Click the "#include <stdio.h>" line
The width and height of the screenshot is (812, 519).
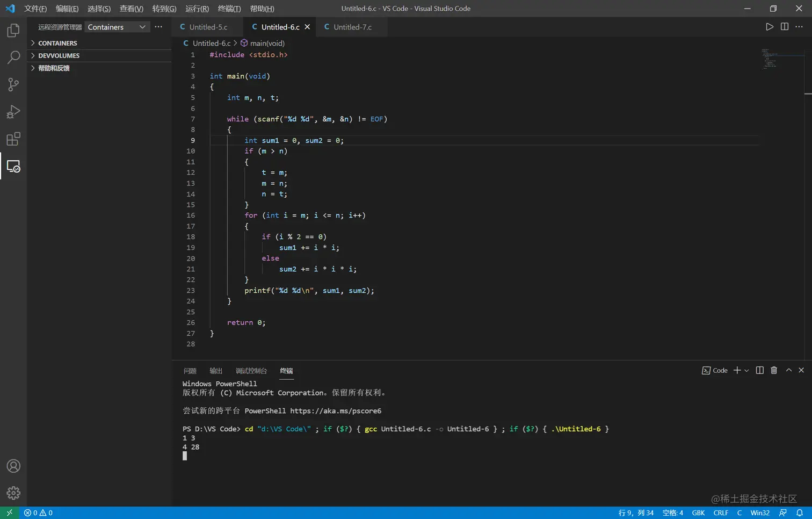pyautogui.click(x=249, y=55)
